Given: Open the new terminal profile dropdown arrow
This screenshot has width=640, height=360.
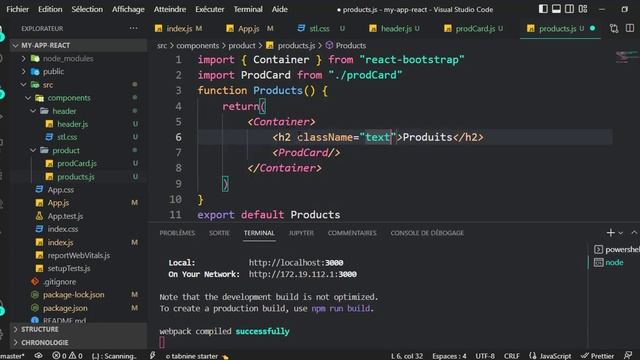Looking at the screenshot, I should pos(620,233).
